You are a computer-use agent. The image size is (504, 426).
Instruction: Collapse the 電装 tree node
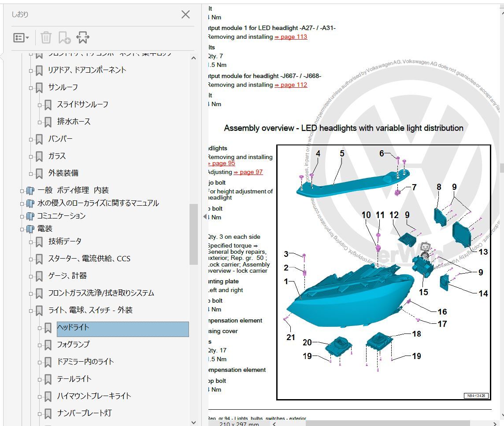22,229
